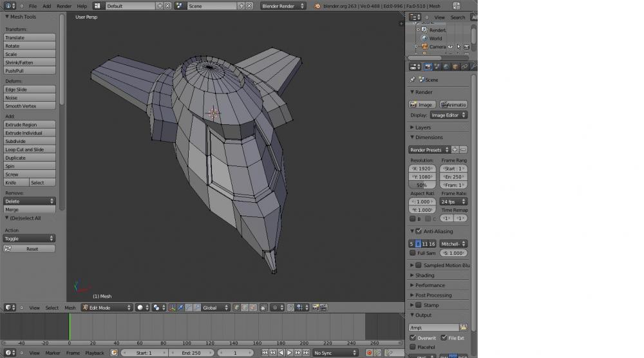This screenshot has height=358, width=644.
Task: Click OpenGL render active viewport icon
Action: pyautogui.click(x=316, y=308)
